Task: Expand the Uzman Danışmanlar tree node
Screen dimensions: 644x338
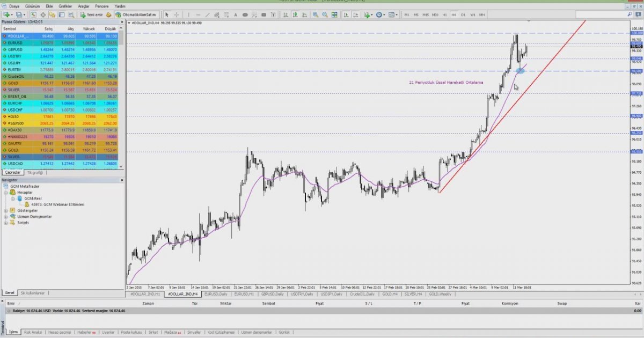Action: pos(6,217)
